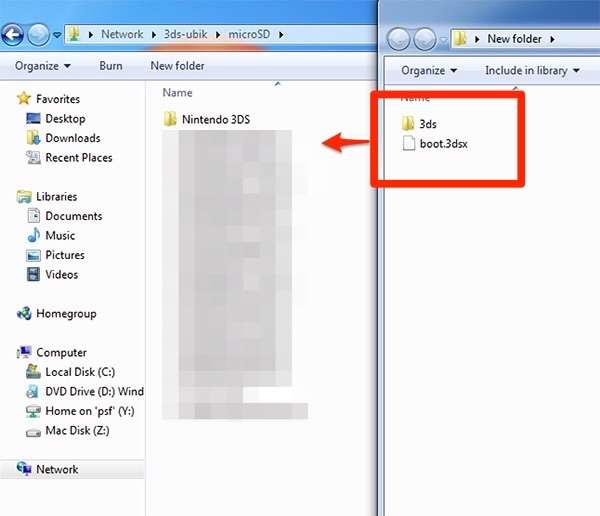This screenshot has width=600, height=516.
Task: Open Home on 'psf' (Y:) drive
Action: tap(90, 411)
